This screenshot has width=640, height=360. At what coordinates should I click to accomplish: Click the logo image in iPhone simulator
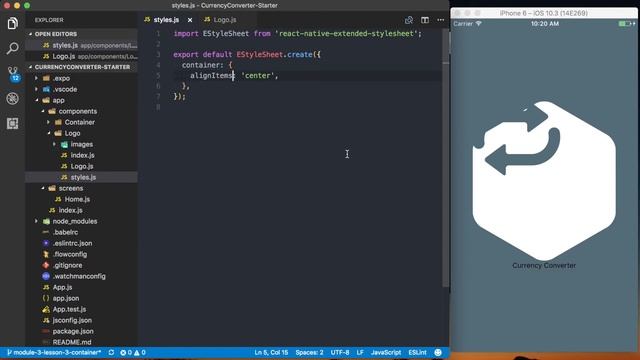[x=544, y=180]
